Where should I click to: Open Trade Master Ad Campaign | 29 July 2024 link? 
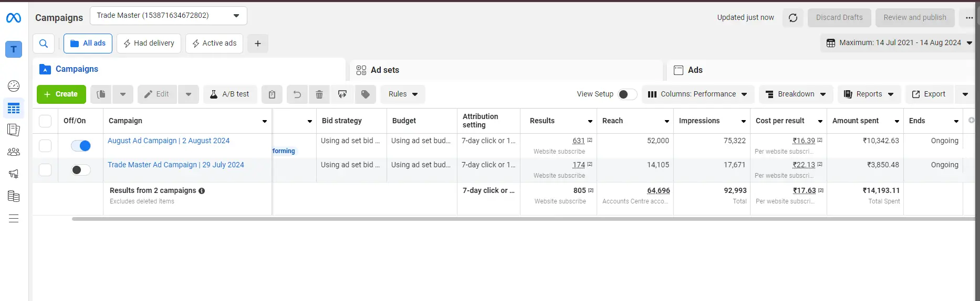coord(176,165)
